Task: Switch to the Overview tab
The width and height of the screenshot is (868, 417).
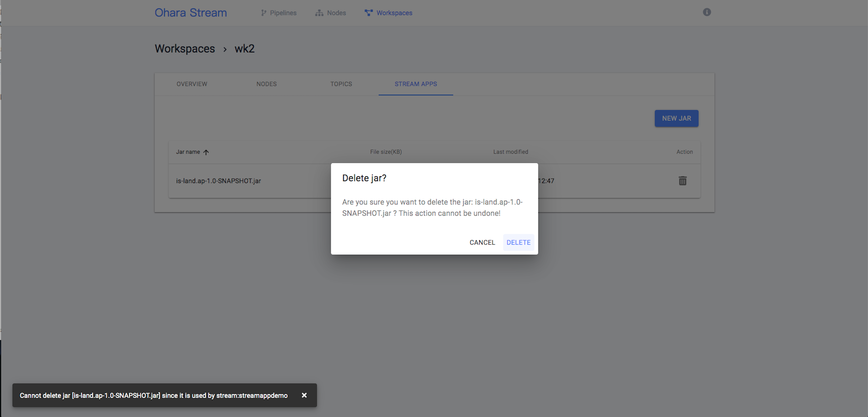Action: click(x=192, y=84)
